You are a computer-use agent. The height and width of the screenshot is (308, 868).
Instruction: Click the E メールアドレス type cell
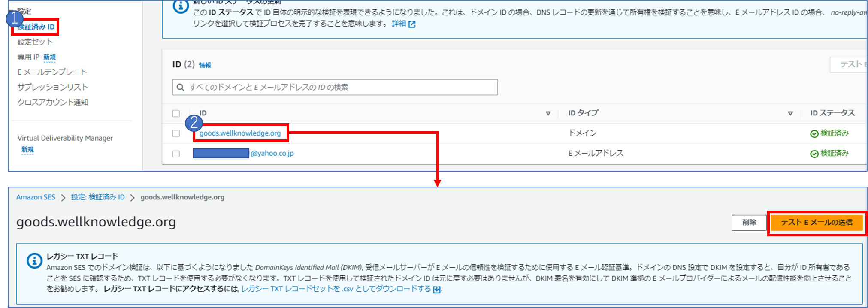click(596, 153)
